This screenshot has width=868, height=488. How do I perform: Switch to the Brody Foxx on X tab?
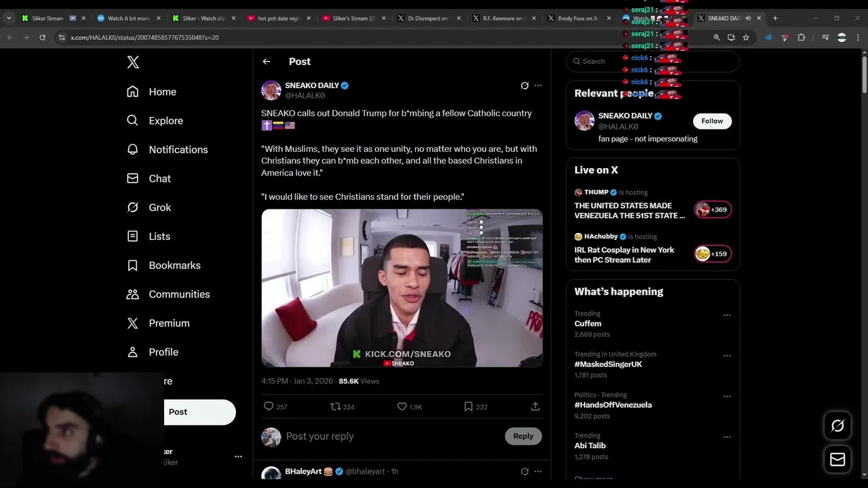click(578, 18)
